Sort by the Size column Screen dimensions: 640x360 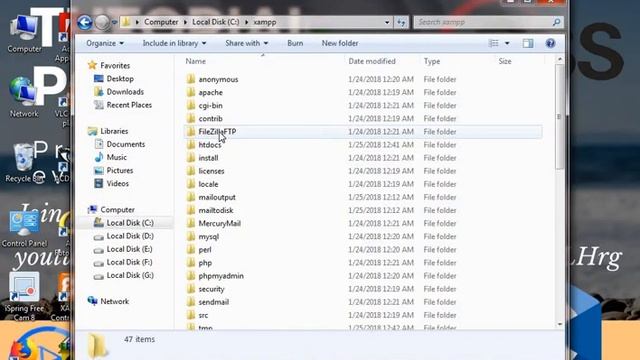tap(505, 61)
